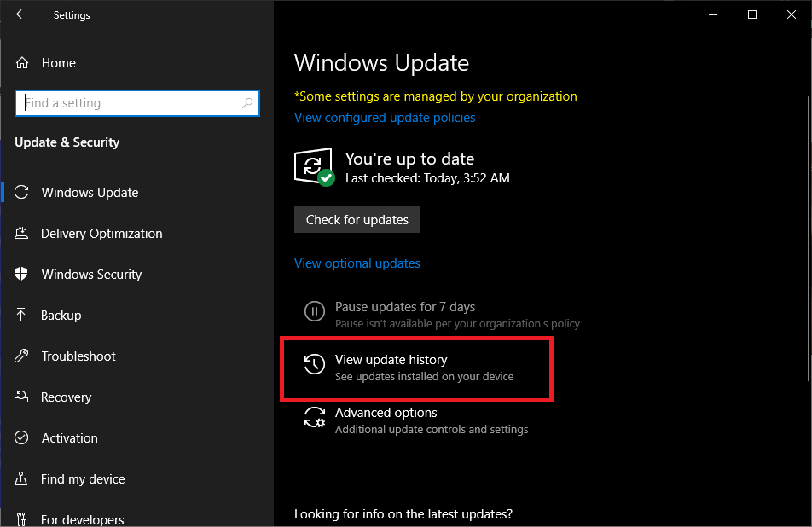The height and width of the screenshot is (527, 812).
Task: Open View update history
Action: 391,360
